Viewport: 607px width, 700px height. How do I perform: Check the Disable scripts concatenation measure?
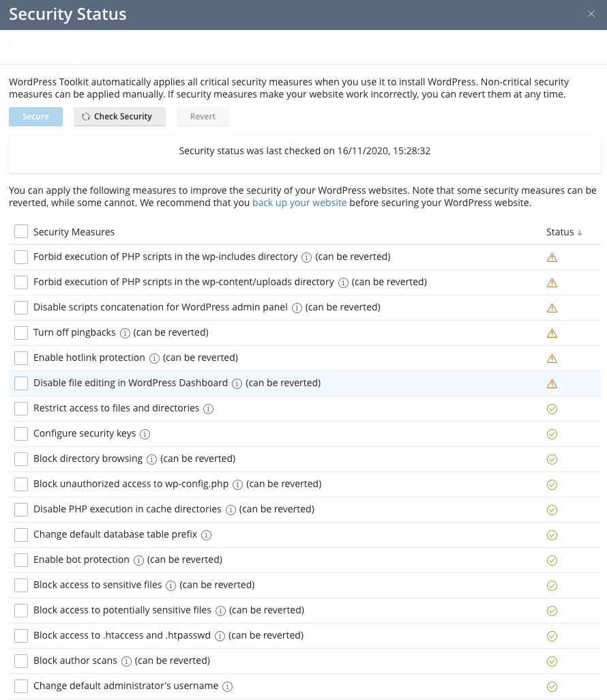(20, 308)
